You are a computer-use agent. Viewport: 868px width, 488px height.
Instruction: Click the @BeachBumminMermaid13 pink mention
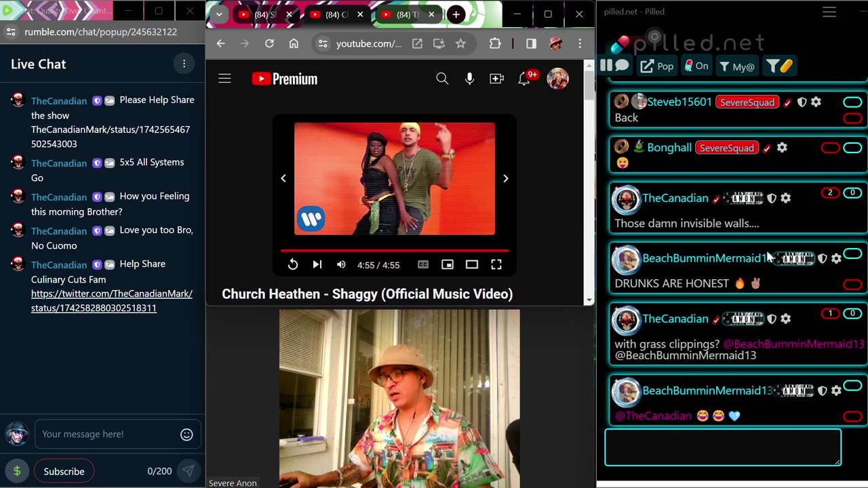(x=793, y=344)
